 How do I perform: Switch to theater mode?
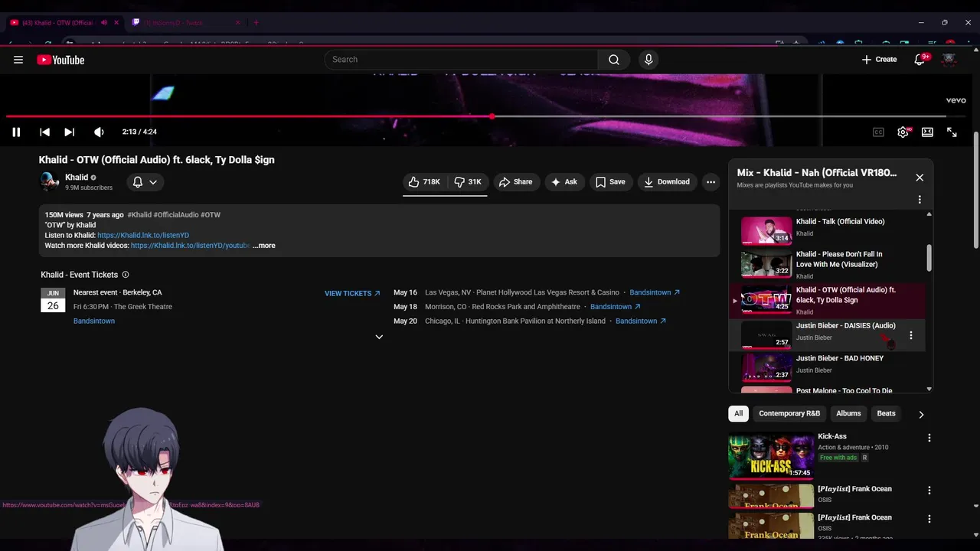tap(927, 132)
